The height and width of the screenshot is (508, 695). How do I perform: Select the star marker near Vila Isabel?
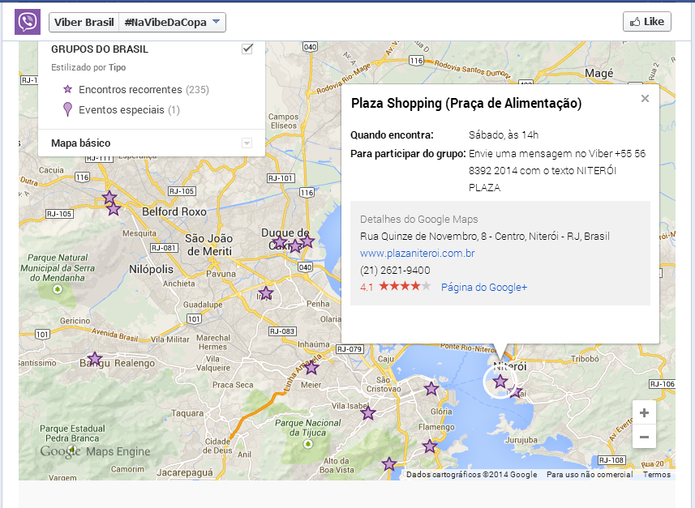click(x=368, y=413)
